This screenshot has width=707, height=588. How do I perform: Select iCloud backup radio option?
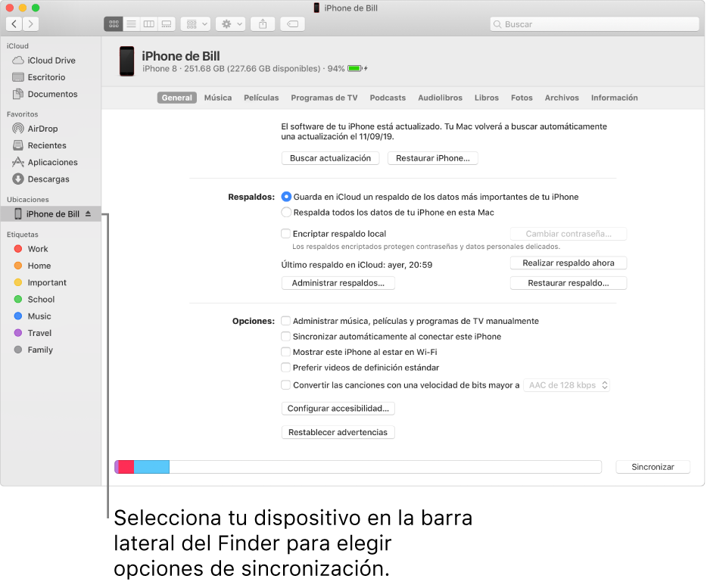(x=286, y=197)
